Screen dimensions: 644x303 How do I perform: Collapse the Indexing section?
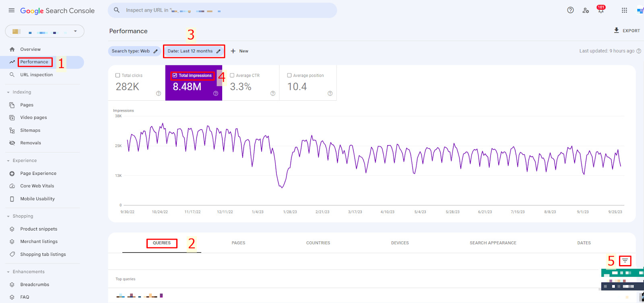(x=8, y=92)
